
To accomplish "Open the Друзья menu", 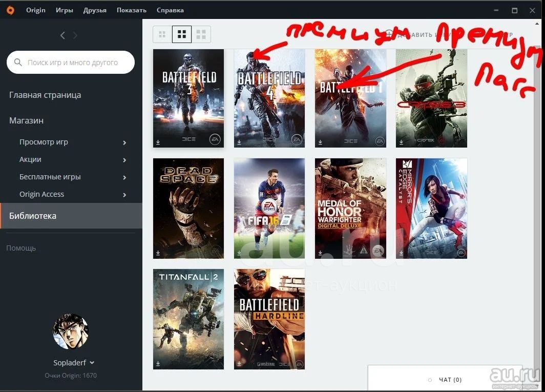I will [x=95, y=10].
